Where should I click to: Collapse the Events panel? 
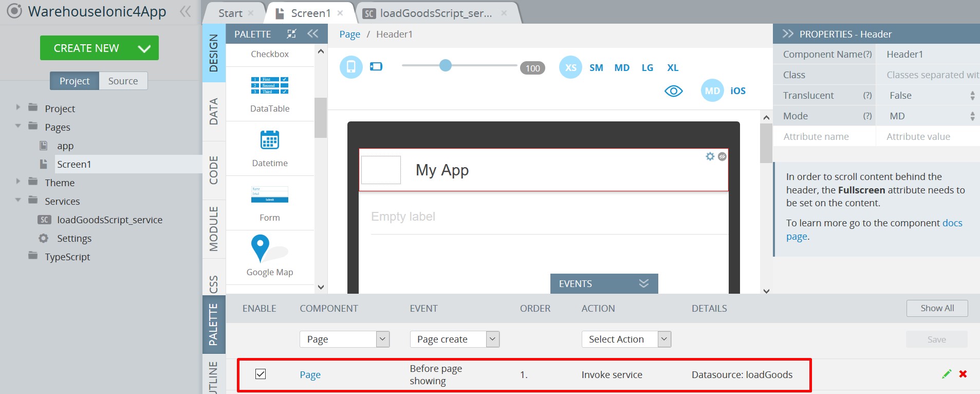[643, 283]
